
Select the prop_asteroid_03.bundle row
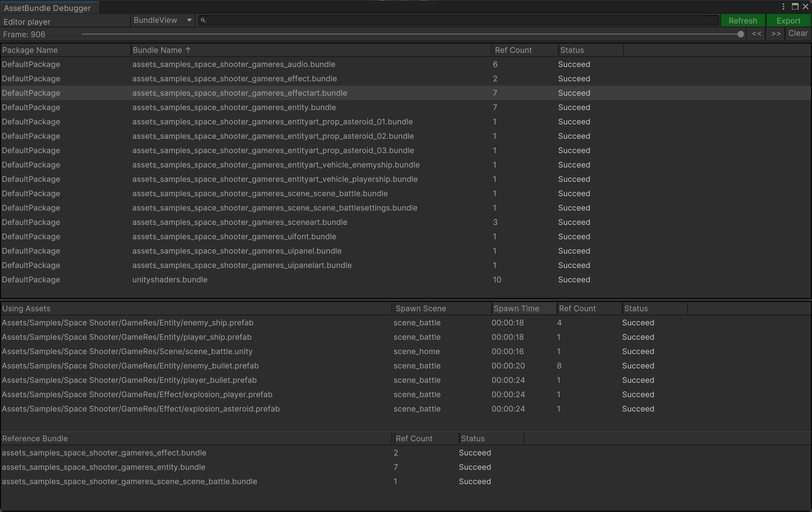(x=406, y=151)
